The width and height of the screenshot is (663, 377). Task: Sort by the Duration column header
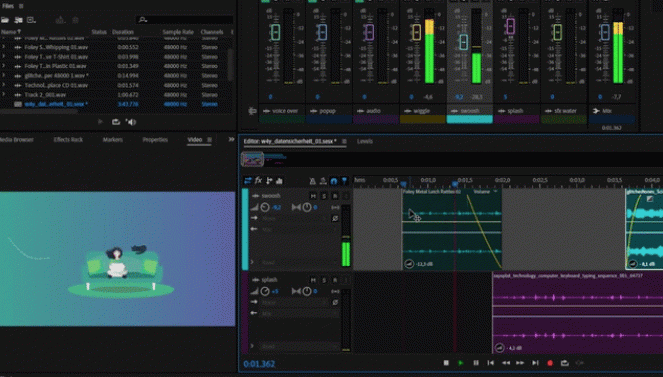point(123,32)
